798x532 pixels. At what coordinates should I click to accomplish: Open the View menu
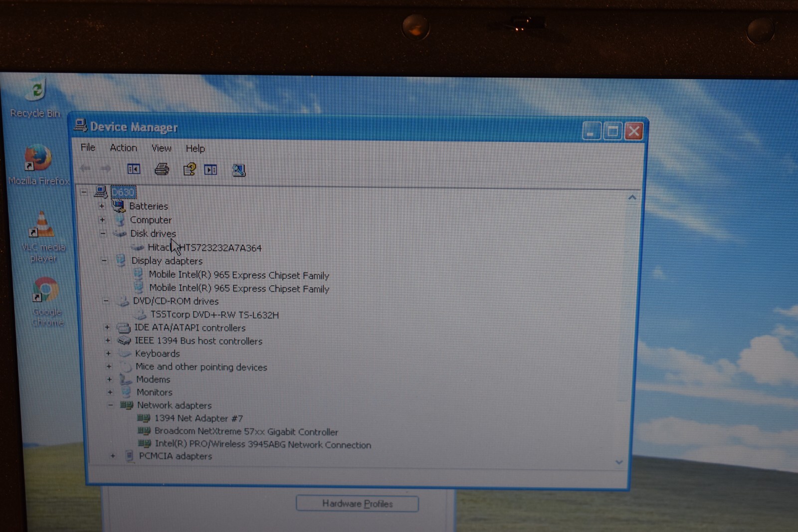pos(161,148)
